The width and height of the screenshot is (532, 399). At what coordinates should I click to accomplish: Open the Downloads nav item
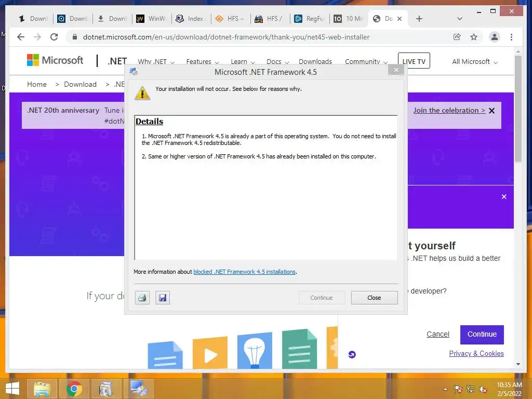click(x=315, y=62)
